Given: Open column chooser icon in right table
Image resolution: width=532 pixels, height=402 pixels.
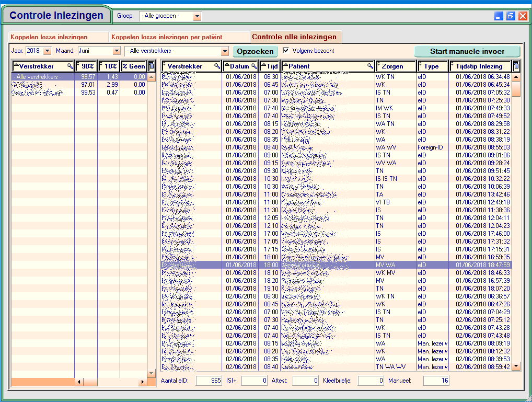Looking at the screenshot, I should click(516, 66).
